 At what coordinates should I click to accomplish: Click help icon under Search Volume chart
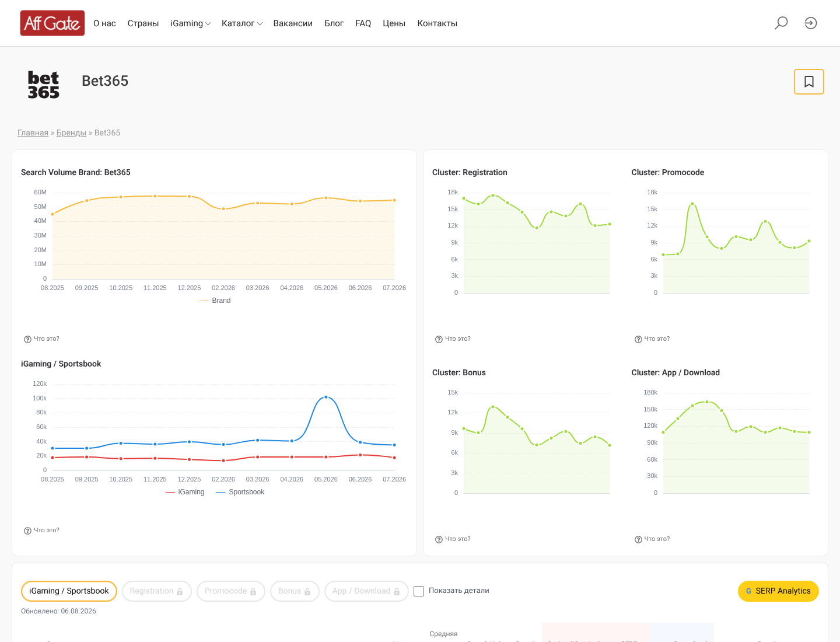(27, 339)
